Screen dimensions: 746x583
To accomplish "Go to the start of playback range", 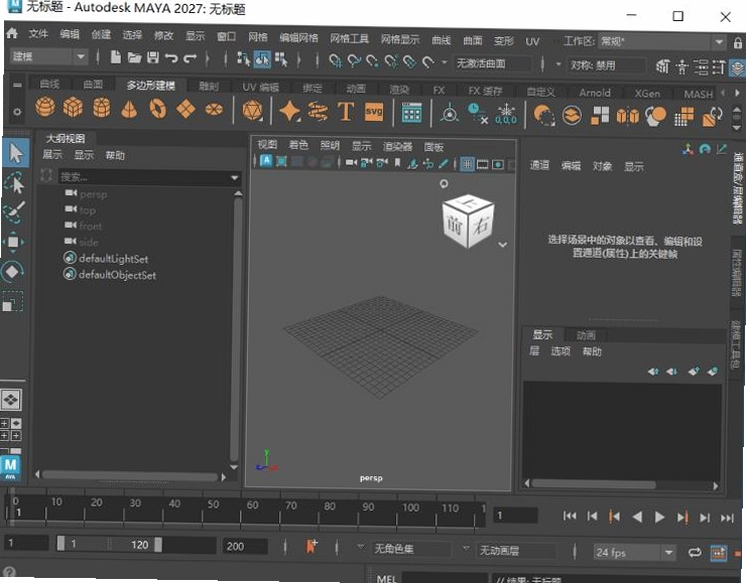I will click(x=569, y=516).
